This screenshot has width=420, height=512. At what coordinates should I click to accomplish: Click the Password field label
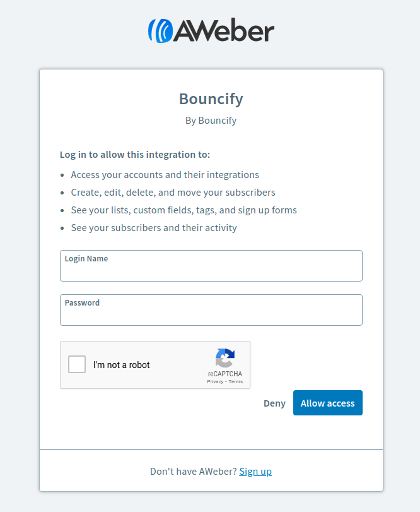pyautogui.click(x=82, y=302)
